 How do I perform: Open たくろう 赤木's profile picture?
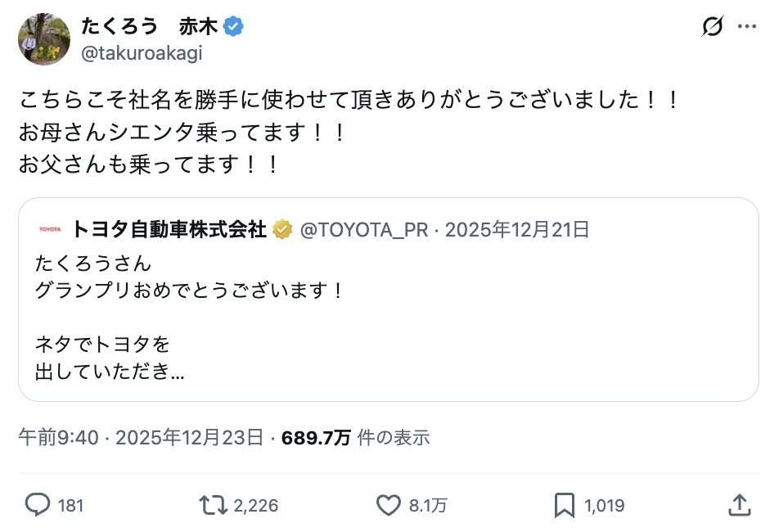(x=44, y=38)
